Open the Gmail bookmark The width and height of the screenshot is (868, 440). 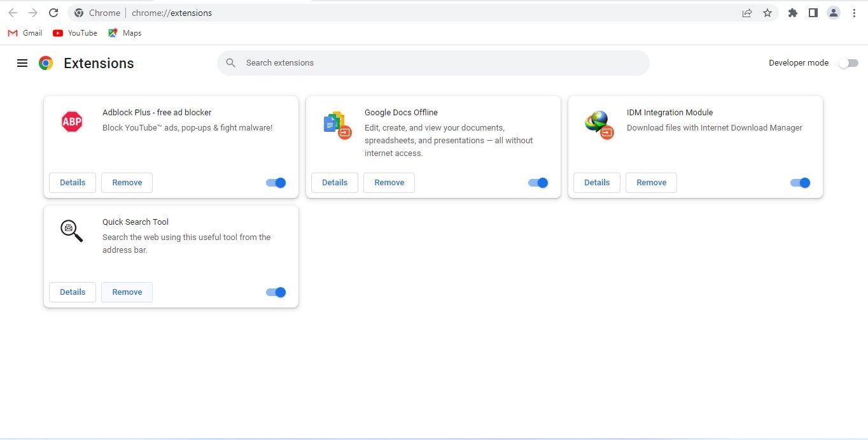(x=24, y=32)
